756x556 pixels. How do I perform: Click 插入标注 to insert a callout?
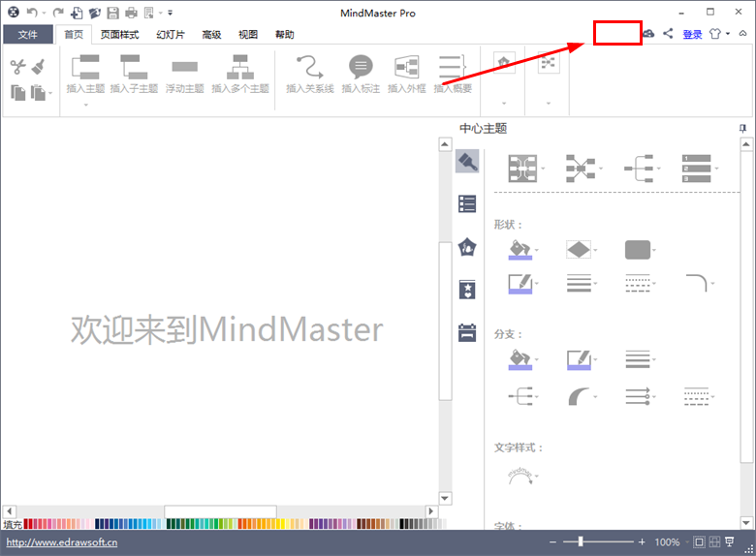pyautogui.click(x=361, y=74)
